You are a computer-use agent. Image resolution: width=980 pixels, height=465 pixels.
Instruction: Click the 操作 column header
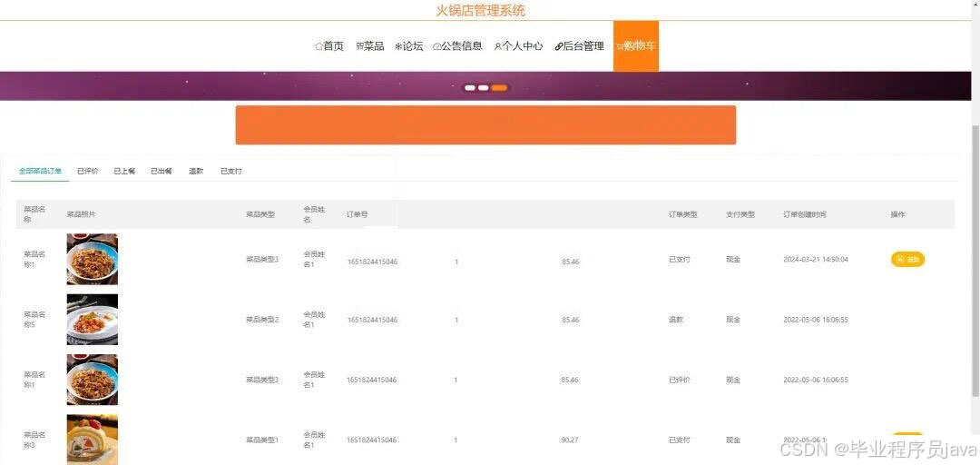pos(897,214)
